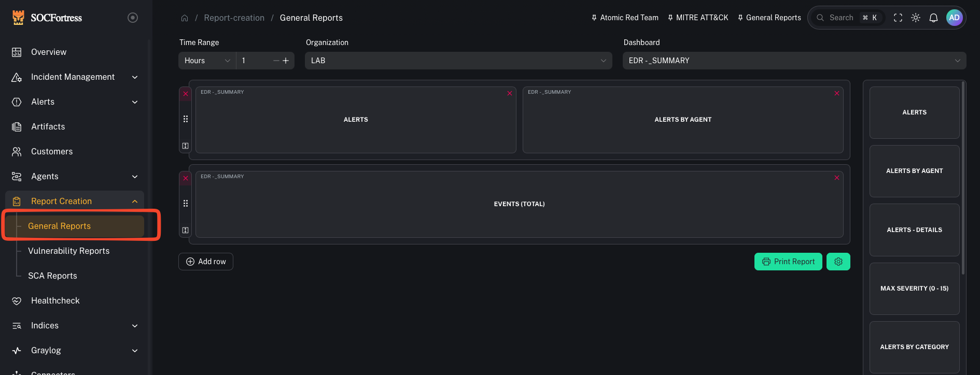Remove ALERTS BY AGENT panel

(x=837, y=93)
